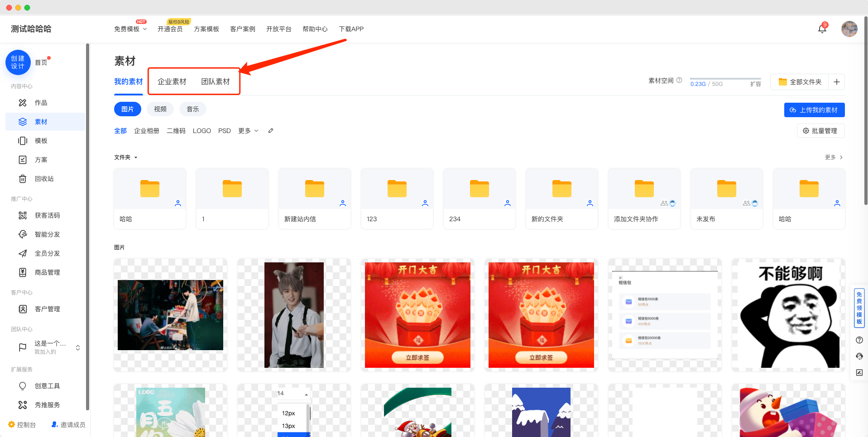Open 帮助中心 in top menu
This screenshot has width=868, height=437.
[x=315, y=29]
